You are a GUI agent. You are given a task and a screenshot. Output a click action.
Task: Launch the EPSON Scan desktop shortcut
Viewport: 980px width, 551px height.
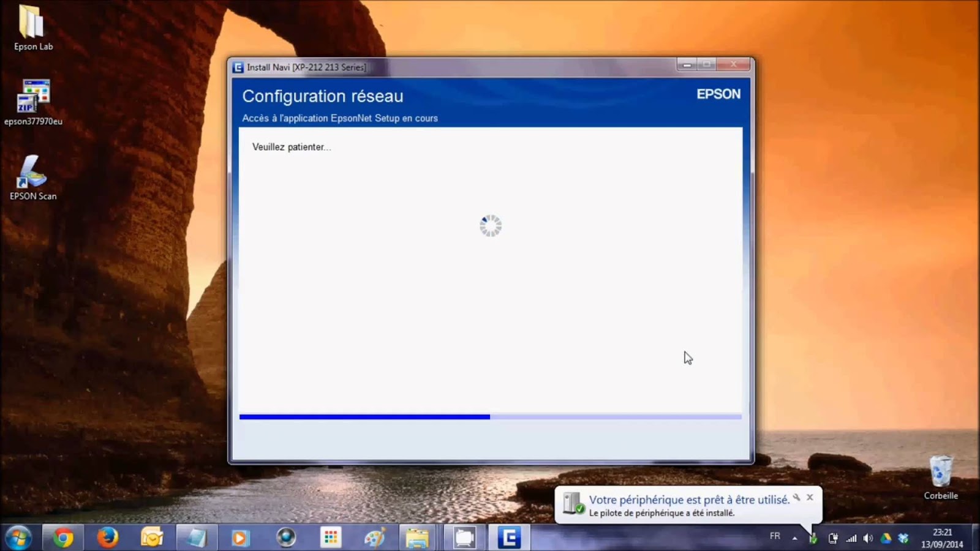33,178
